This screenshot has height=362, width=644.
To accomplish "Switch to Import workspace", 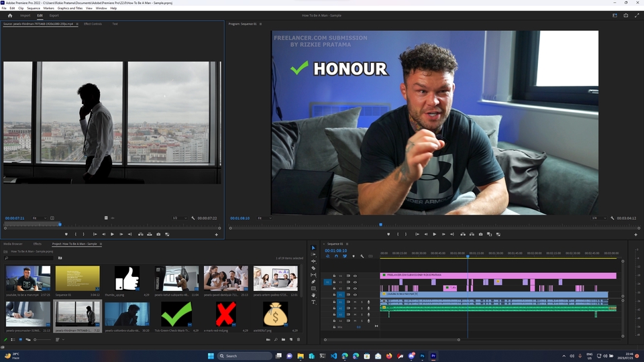I will (x=25, y=15).
